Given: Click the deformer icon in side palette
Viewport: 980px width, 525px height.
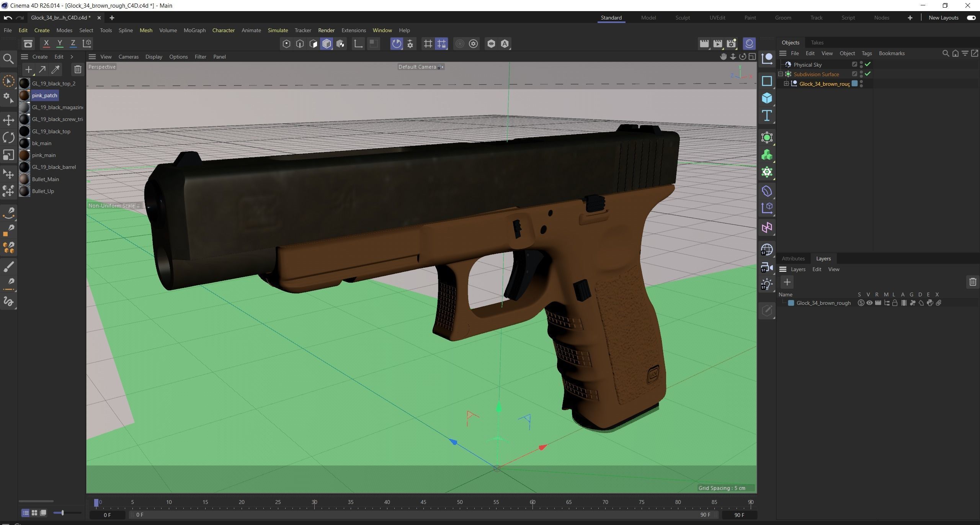Looking at the screenshot, I should [767, 191].
